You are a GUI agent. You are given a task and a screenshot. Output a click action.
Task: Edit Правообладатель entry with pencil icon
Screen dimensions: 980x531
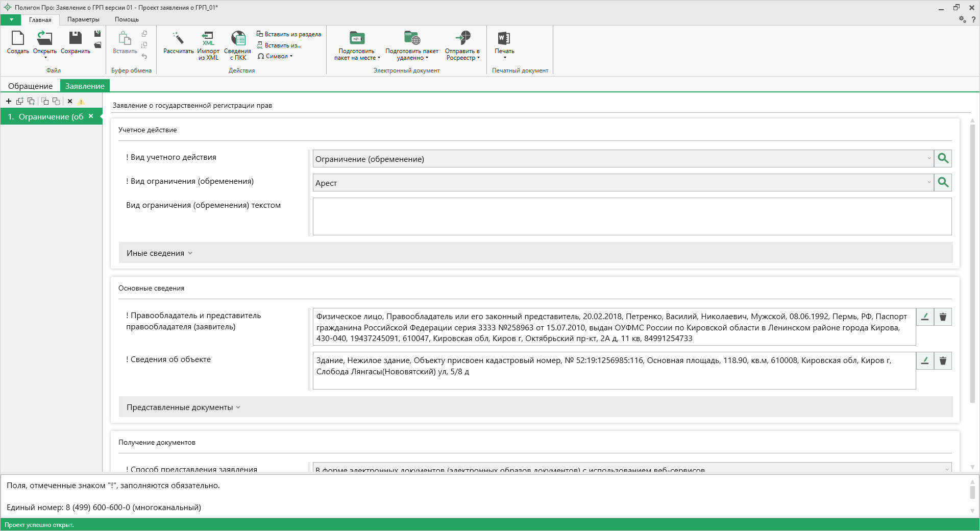click(x=924, y=317)
